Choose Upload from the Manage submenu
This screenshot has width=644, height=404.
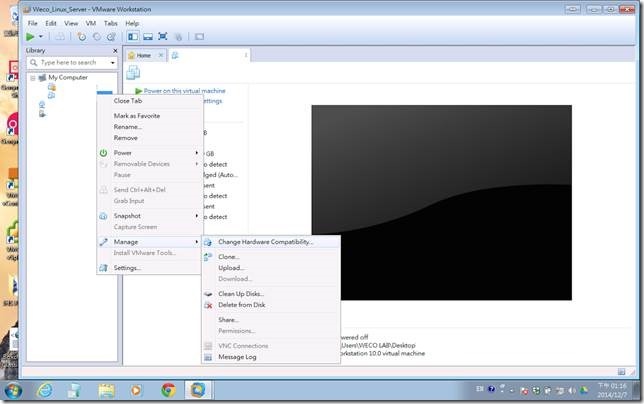(231, 268)
